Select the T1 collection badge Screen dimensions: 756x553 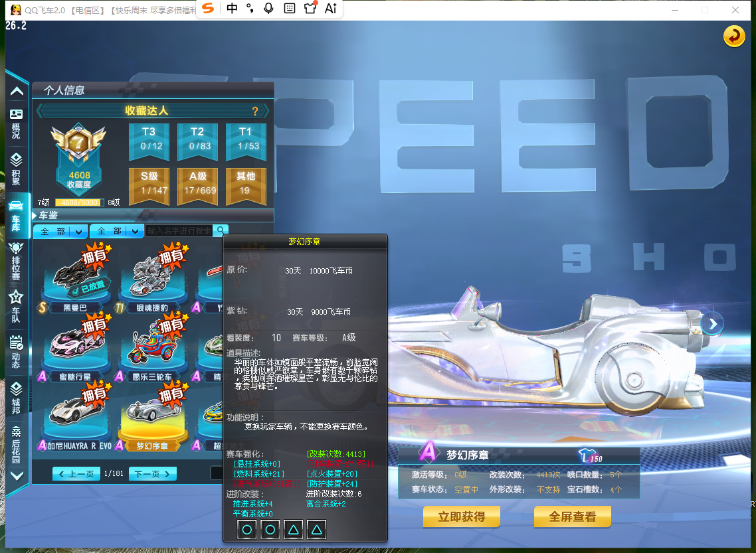(x=246, y=141)
